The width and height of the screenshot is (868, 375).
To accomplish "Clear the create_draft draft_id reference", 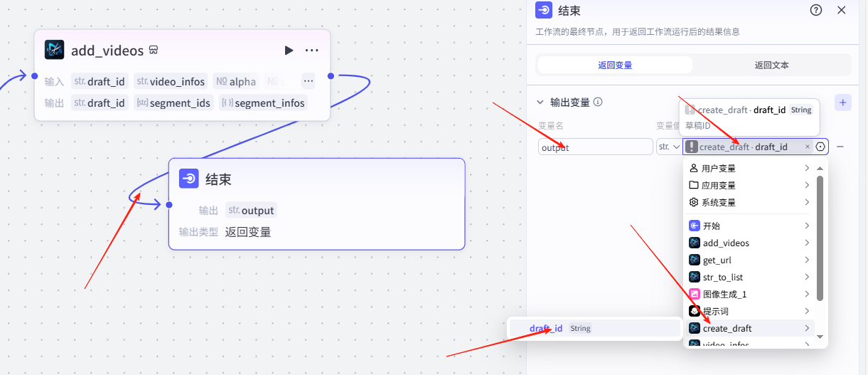I will tap(808, 147).
